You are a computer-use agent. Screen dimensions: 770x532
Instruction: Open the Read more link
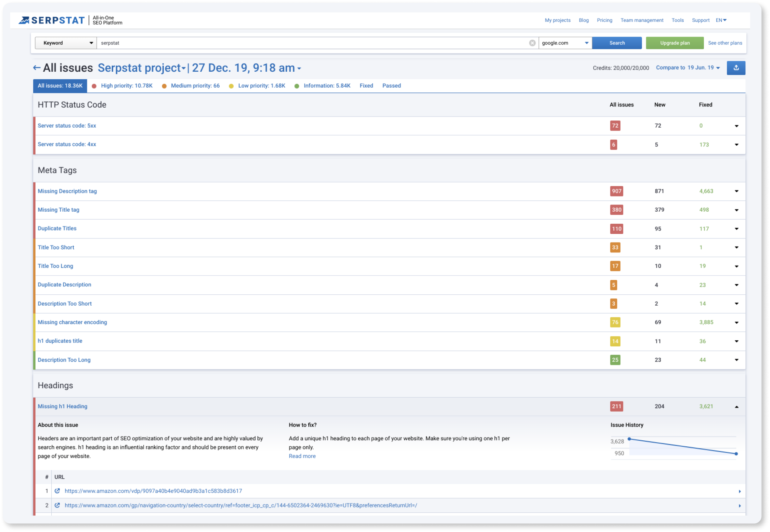tap(302, 456)
